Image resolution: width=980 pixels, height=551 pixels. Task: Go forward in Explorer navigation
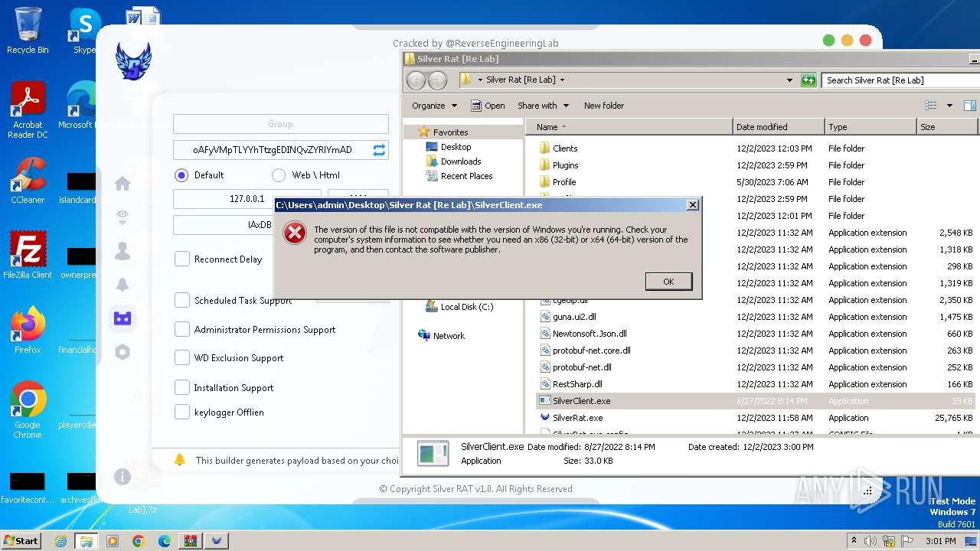pos(437,80)
